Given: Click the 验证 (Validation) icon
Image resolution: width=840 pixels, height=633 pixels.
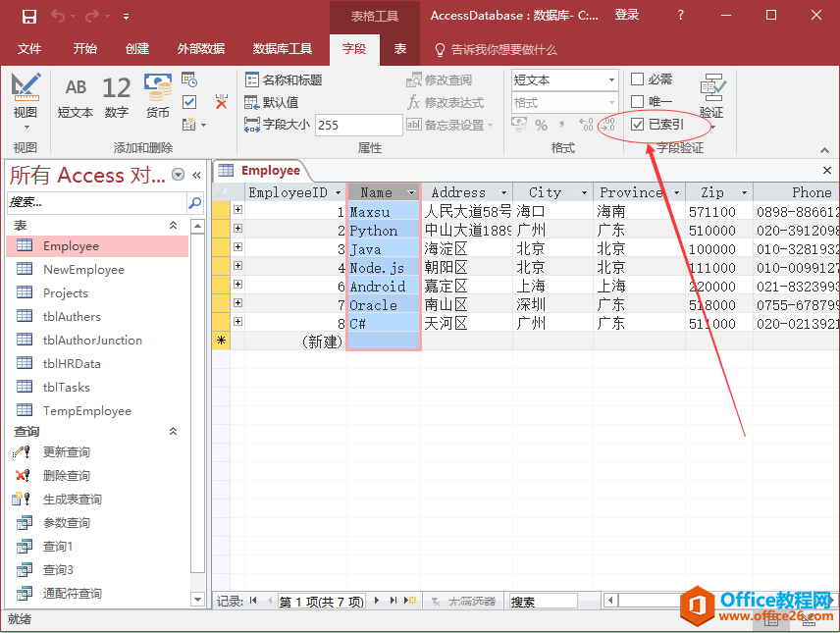Looking at the screenshot, I should 711,97.
